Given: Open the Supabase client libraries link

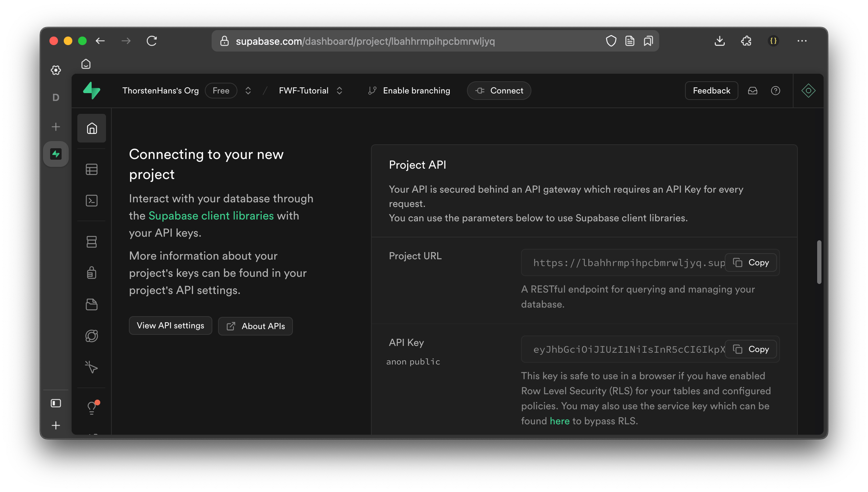Looking at the screenshot, I should [211, 216].
